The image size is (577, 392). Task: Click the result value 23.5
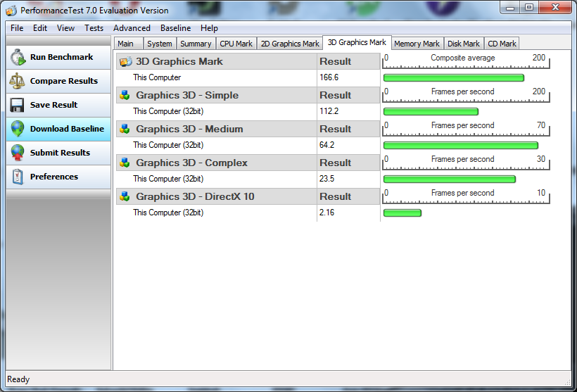[326, 179]
